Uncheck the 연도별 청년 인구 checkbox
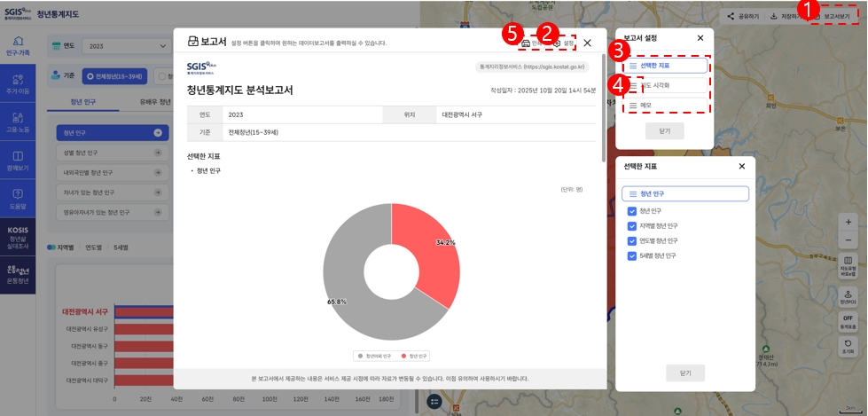The height and width of the screenshot is (416, 868). [x=631, y=241]
